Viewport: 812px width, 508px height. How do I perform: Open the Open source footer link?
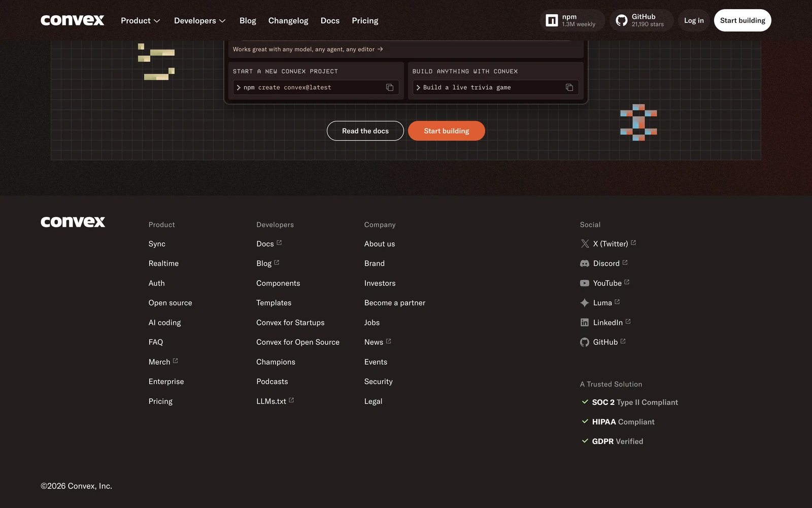point(170,303)
